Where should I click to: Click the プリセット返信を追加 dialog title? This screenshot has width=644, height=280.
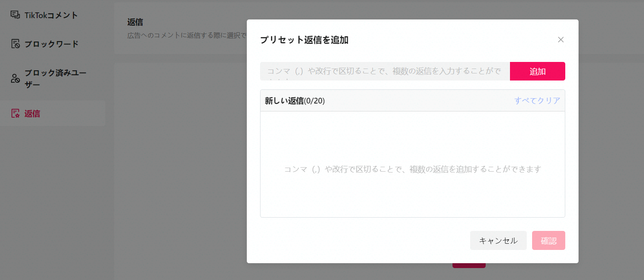click(x=304, y=40)
